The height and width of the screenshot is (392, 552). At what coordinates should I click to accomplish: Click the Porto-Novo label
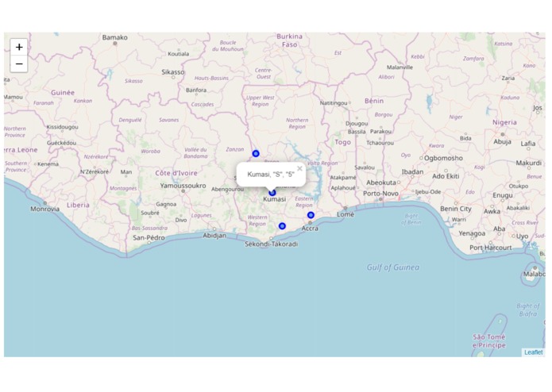pos(380,194)
